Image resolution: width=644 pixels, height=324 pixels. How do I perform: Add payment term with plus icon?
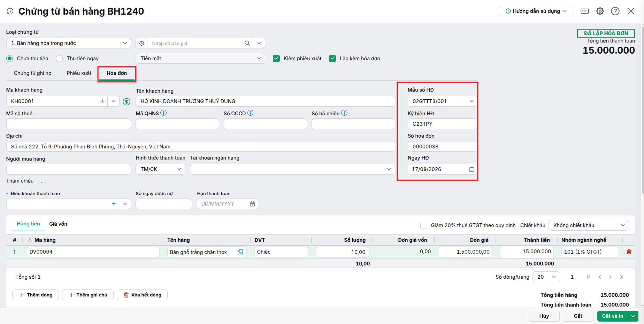(x=114, y=204)
